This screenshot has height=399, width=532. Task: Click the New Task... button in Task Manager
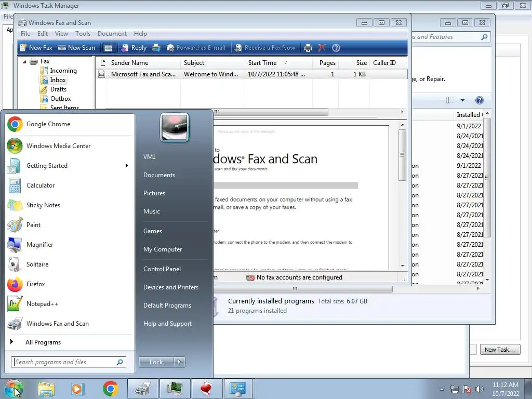coord(500,350)
